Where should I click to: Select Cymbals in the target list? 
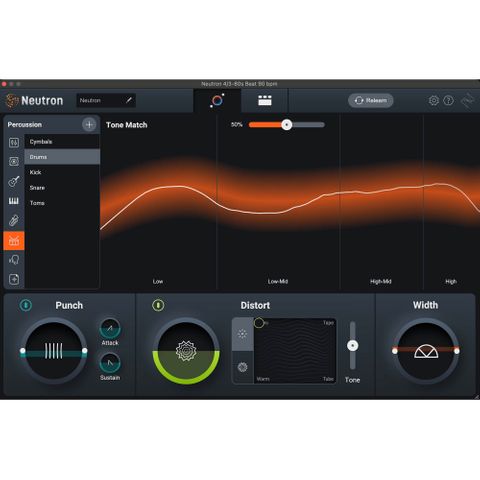62,142
